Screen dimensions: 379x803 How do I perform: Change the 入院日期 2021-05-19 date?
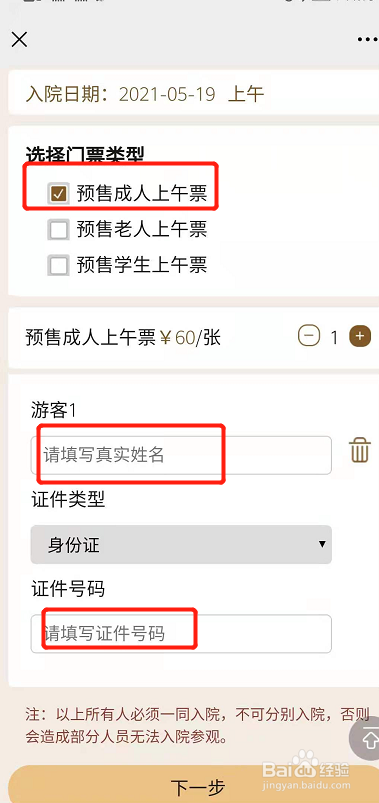(x=167, y=94)
